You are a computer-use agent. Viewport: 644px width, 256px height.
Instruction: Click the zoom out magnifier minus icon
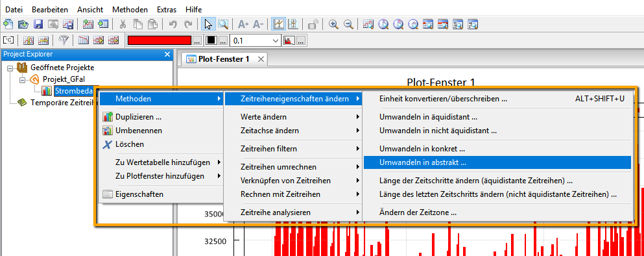click(x=348, y=24)
